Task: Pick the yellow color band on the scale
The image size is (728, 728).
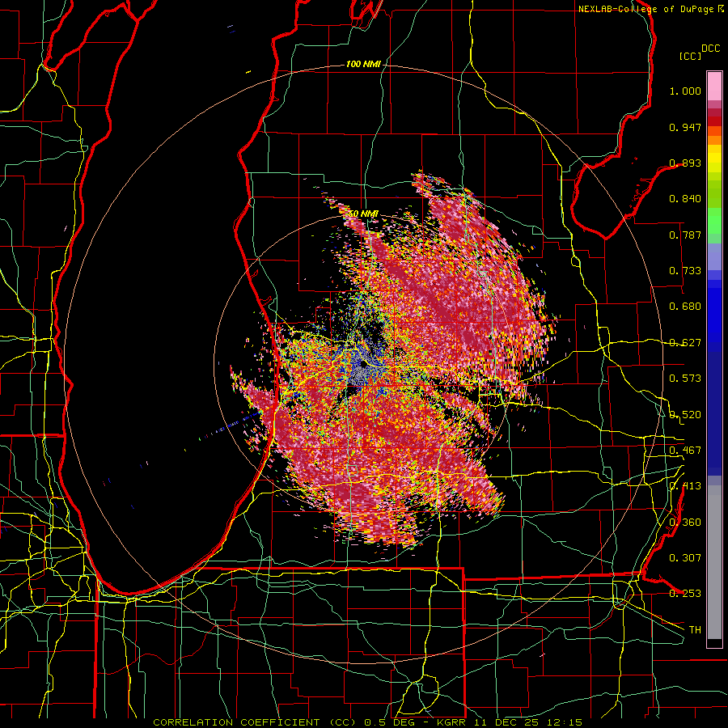Action: coord(714,159)
